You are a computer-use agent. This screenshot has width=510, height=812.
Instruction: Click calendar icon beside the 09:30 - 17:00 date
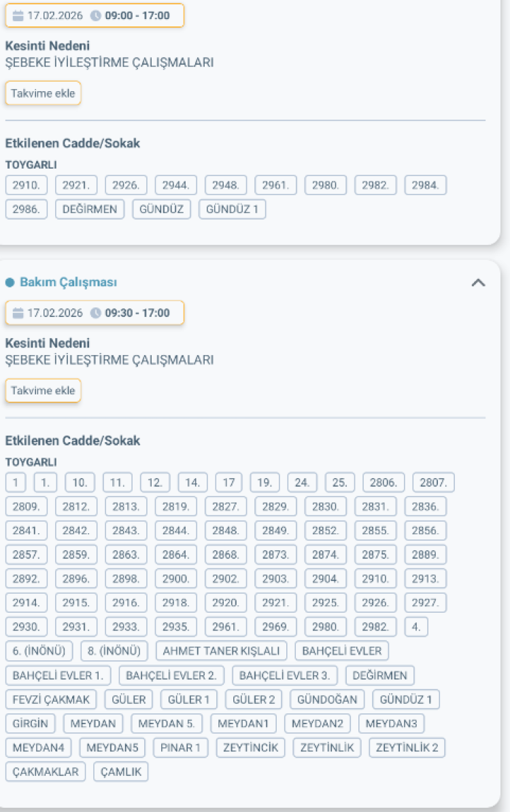[18, 313]
